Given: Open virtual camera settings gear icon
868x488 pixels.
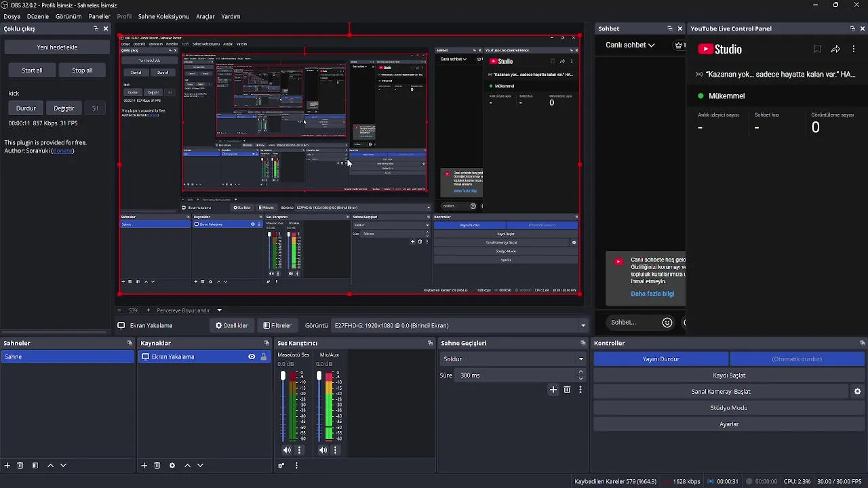Looking at the screenshot, I should pyautogui.click(x=857, y=392).
